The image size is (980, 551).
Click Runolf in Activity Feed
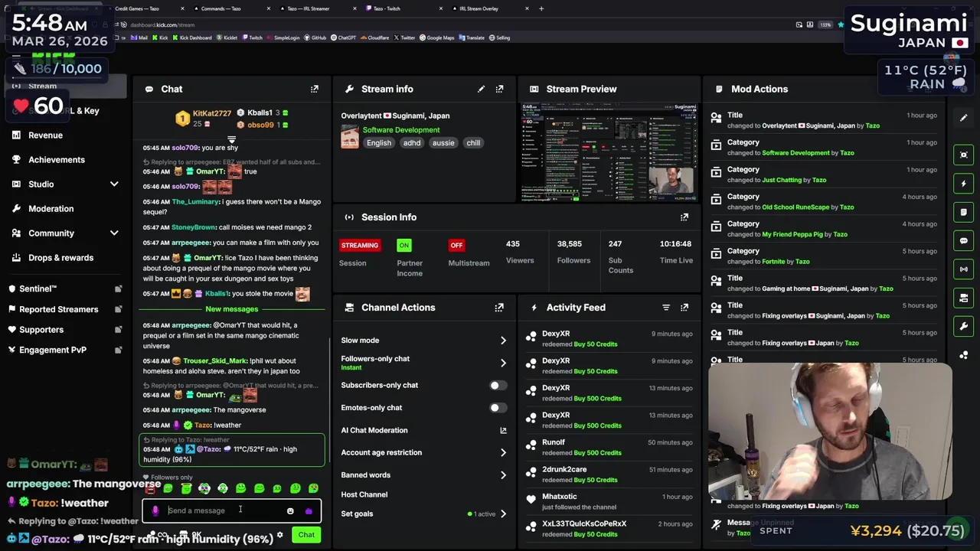[554, 442]
